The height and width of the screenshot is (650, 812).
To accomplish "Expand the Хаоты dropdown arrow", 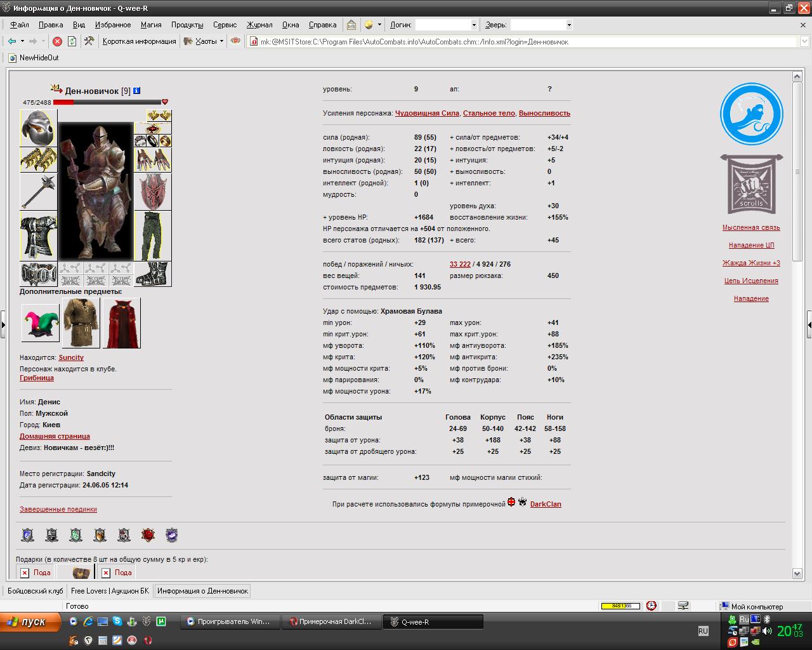I will click(x=221, y=41).
